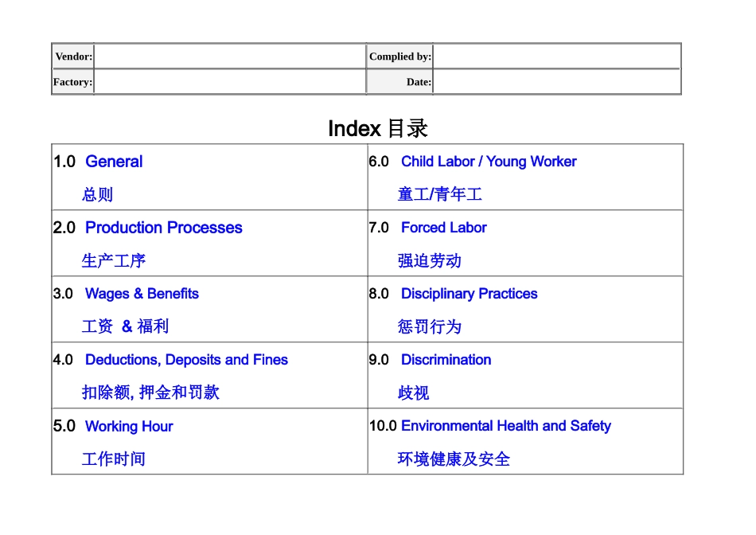The image size is (756, 535).
Task: Open the 总则 Chinese link
Action: tap(97, 195)
